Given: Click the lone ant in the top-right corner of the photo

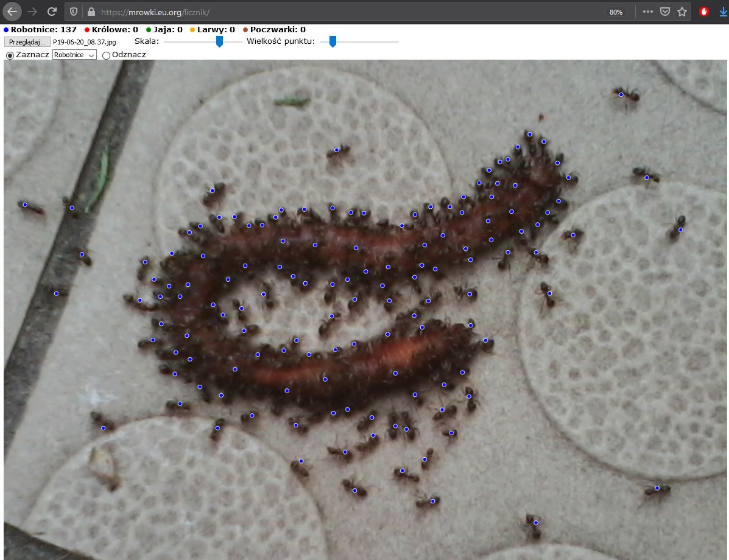Looking at the screenshot, I should [625, 94].
